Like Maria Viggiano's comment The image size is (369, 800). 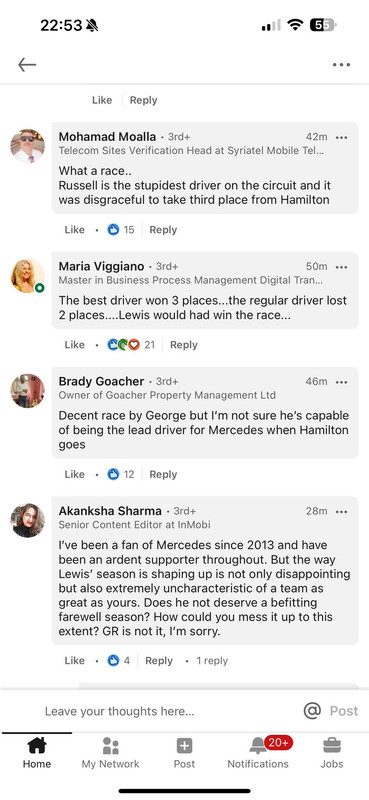[75, 345]
